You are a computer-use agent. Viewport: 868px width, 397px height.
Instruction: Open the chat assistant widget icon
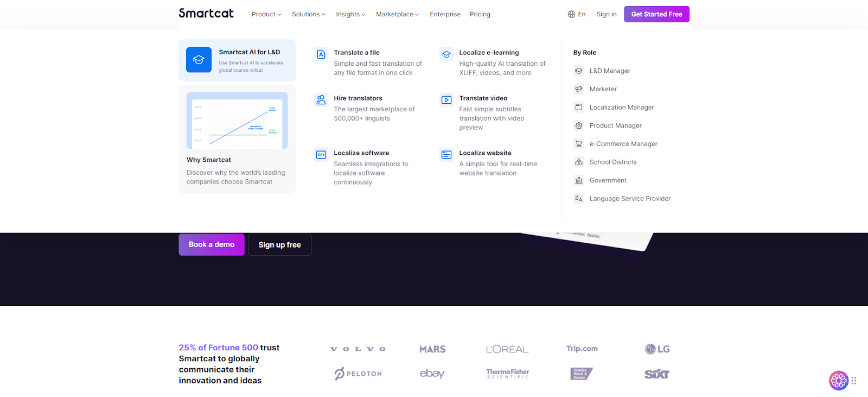click(838, 381)
